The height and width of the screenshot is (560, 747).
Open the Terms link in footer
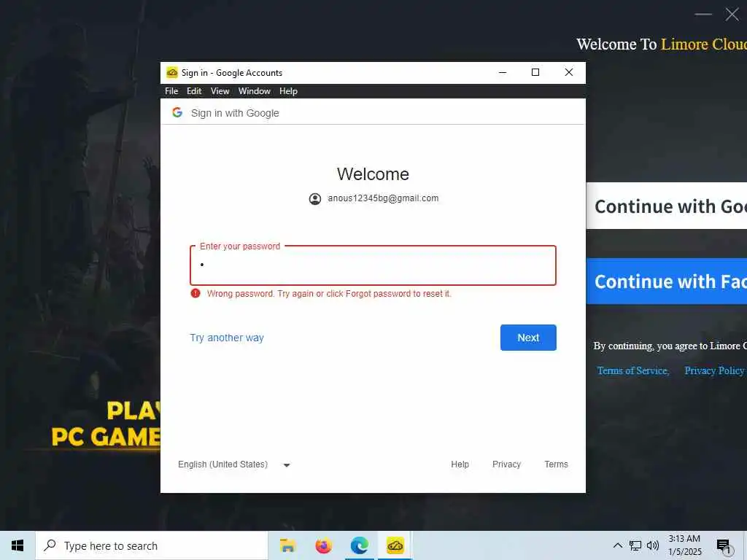click(556, 464)
